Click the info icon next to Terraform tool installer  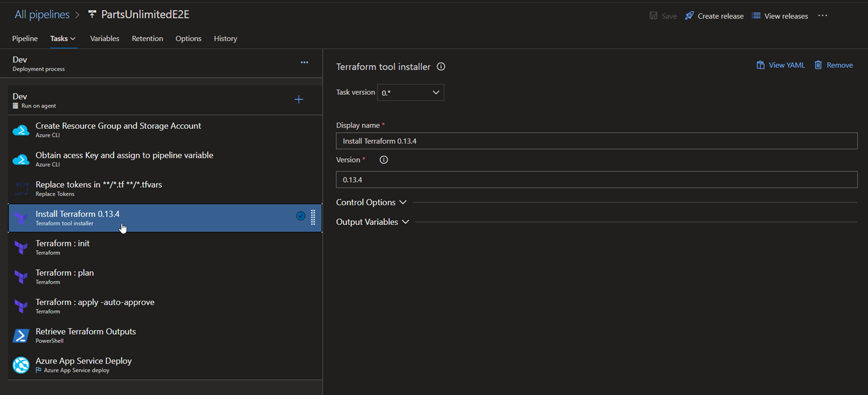tap(441, 67)
